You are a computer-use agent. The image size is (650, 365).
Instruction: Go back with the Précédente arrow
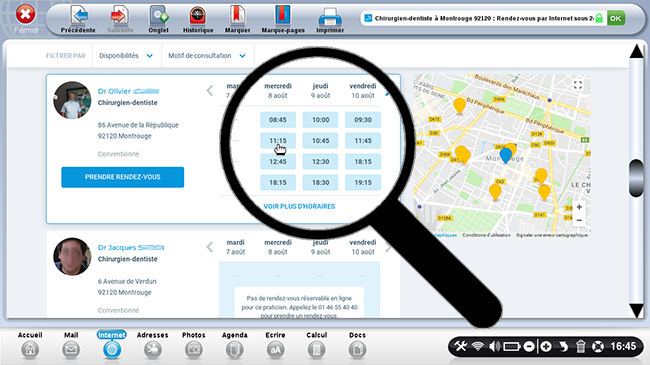click(x=78, y=19)
